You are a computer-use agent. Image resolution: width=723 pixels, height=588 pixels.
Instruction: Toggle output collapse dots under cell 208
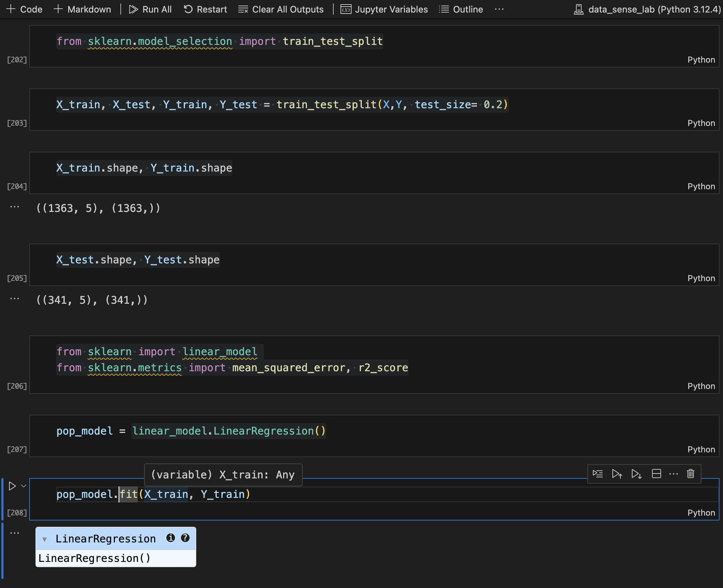14,532
